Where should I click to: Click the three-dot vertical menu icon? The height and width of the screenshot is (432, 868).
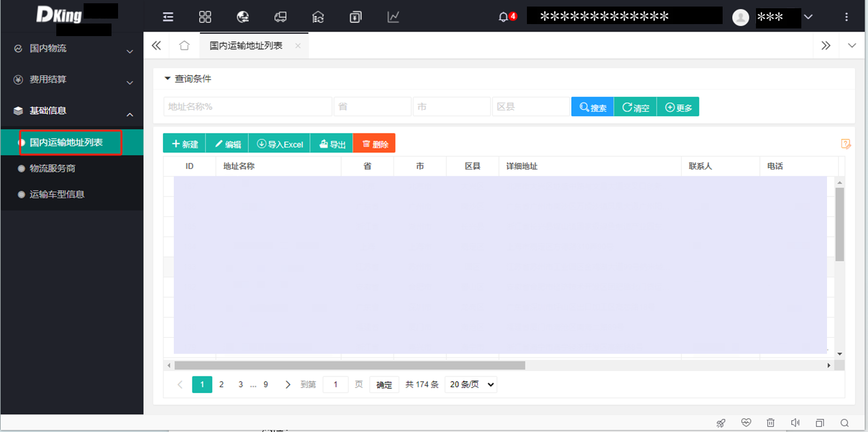pyautogui.click(x=846, y=17)
